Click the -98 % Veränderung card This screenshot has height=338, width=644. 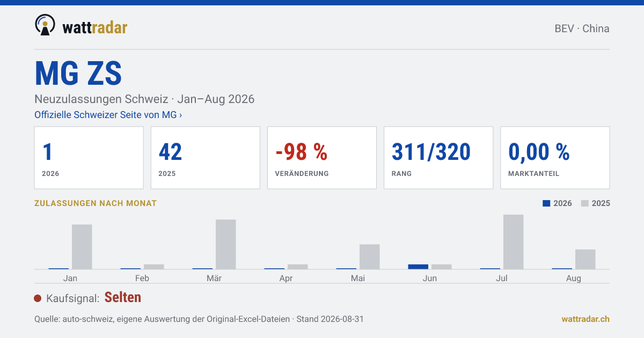click(x=322, y=158)
